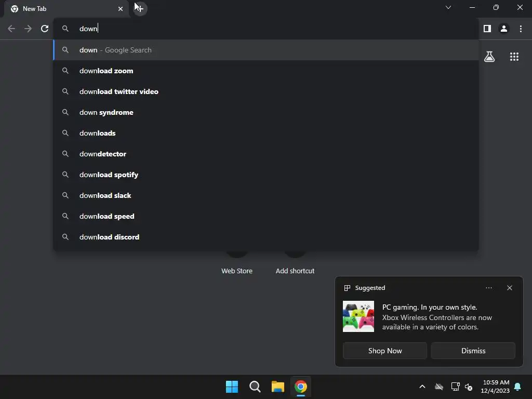532x399 pixels.
Task: Pick the 'download discord' suggestion
Action: 267,237
